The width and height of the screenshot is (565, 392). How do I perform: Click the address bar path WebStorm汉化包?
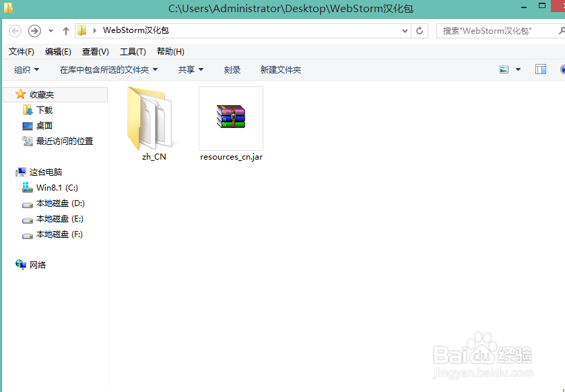(136, 30)
